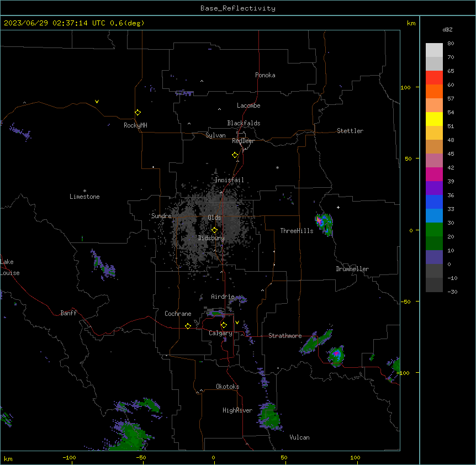Viewport: 476px width, 465px height.
Task: Click the magenta 42–39 dBZ legend swatch
Action: (434, 174)
